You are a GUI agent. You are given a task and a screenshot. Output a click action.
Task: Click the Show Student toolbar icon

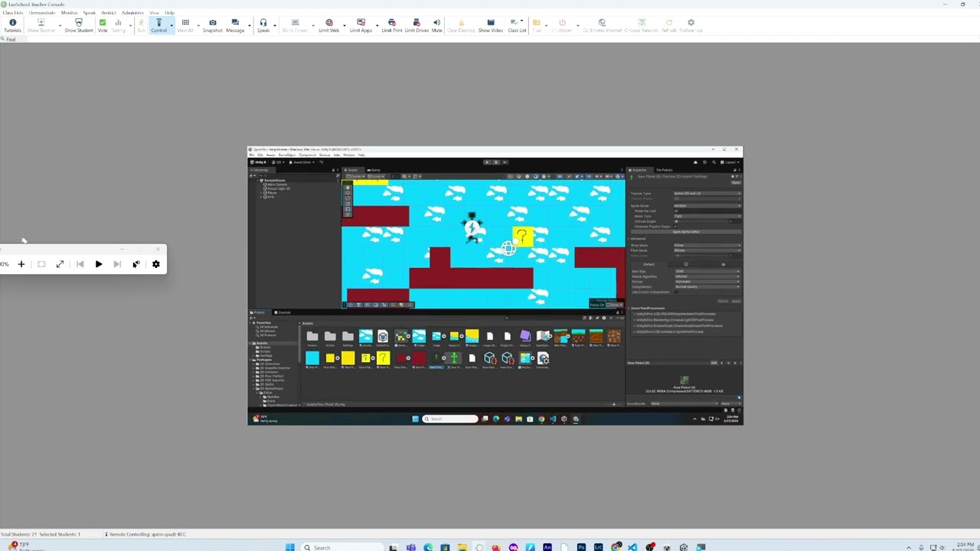[78, 26]
